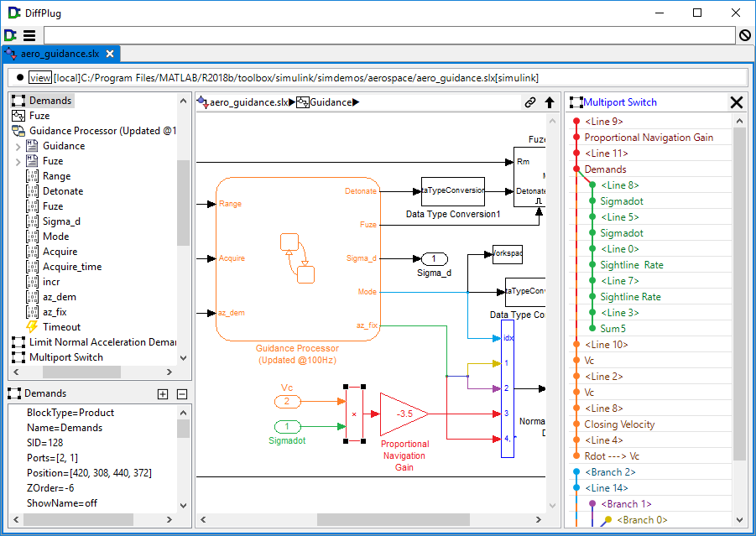This screenshot has height=536, width=756.
Task: Select the Acquire data item
Action: [60, 251]
